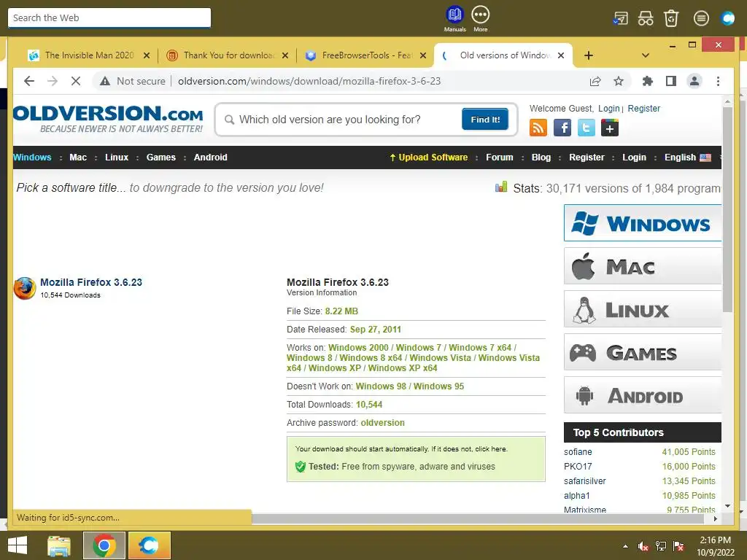Bookmark this page with the star
The height and width of the screenshot is (560, 747).
(619, 81)
